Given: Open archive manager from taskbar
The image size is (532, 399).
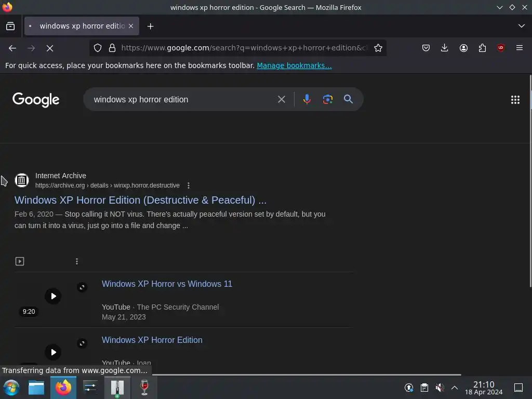Looking at the screenshot, I should click(117, 388).
